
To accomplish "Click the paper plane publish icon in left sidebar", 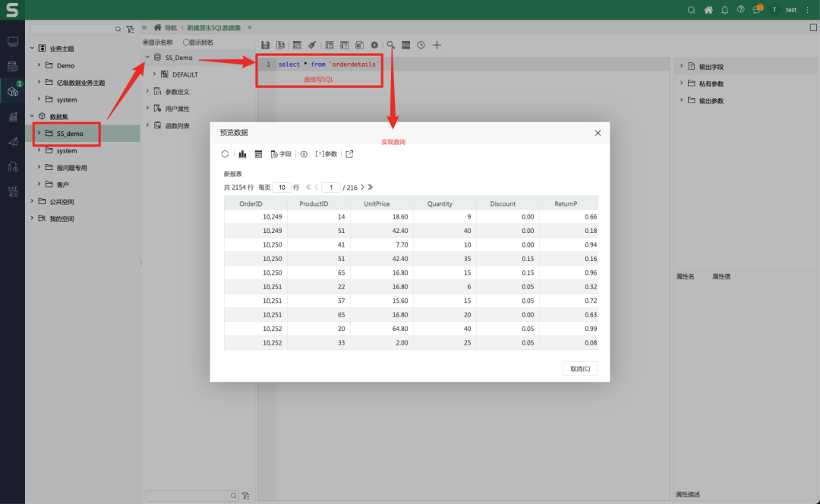I will [13, 142].
